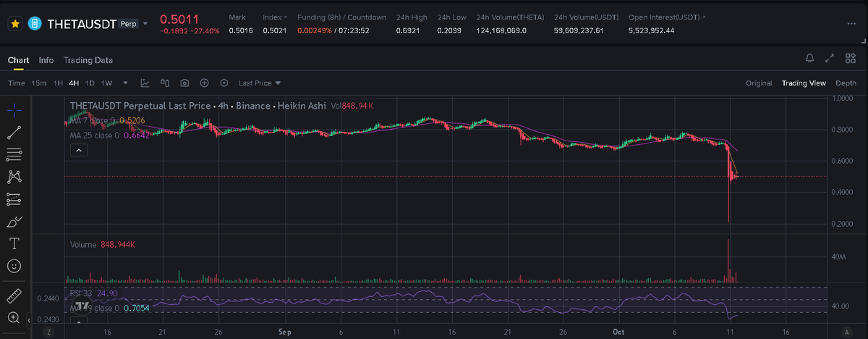Collapse the main chart indicator legend
The image size is (868, 339).
(79, 150)
